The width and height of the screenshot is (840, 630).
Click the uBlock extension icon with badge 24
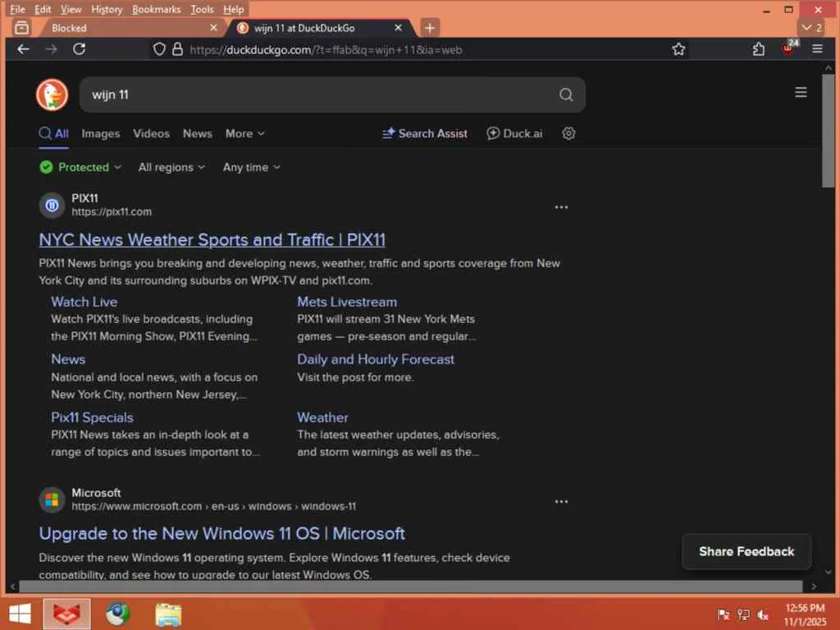pos(788,48)
